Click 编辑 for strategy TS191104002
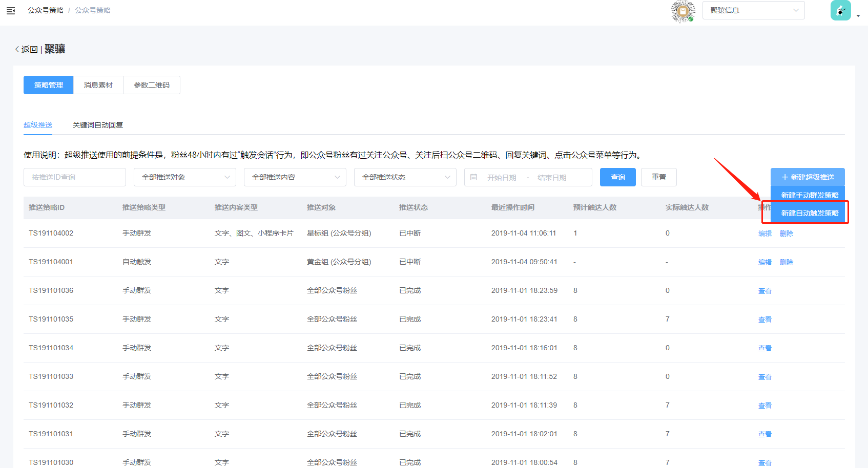 point(764,233)
